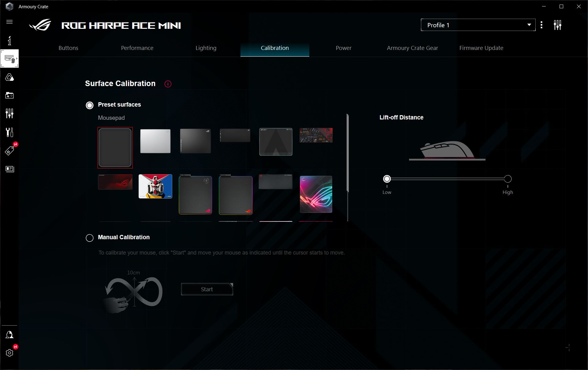Image resolution: width=588 pixels, height=370 pixels.
Task: Open the Settings gear icon
Action: click(x=9, y=353)
